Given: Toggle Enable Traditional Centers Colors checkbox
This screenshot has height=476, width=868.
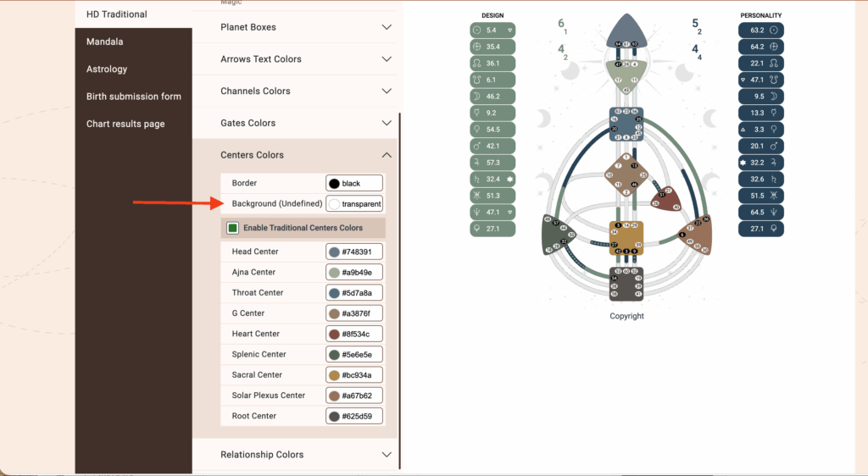Looking at the screenshot, I should [232, 228].
